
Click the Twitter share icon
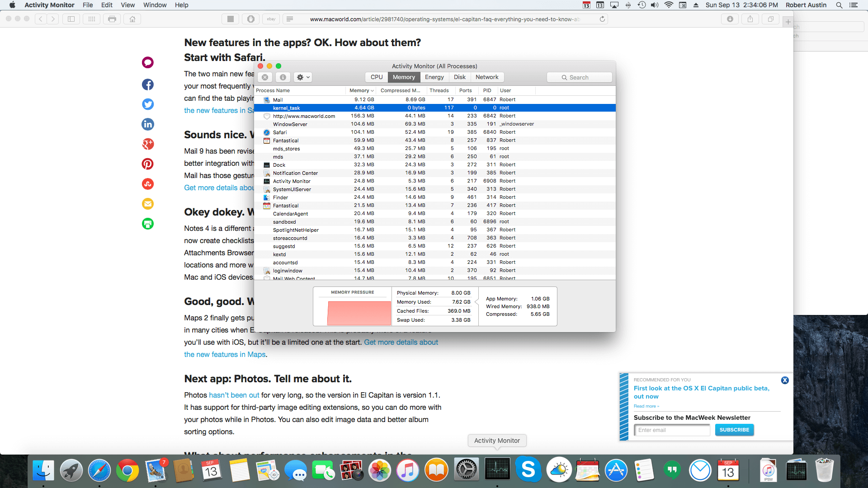(x=148, y=104)
